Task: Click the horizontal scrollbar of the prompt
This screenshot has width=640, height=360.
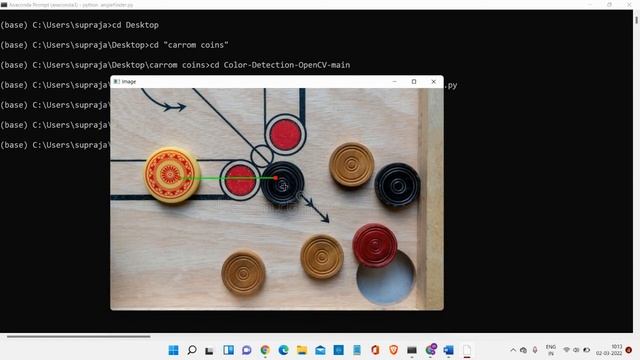Action: pos(78,337)
